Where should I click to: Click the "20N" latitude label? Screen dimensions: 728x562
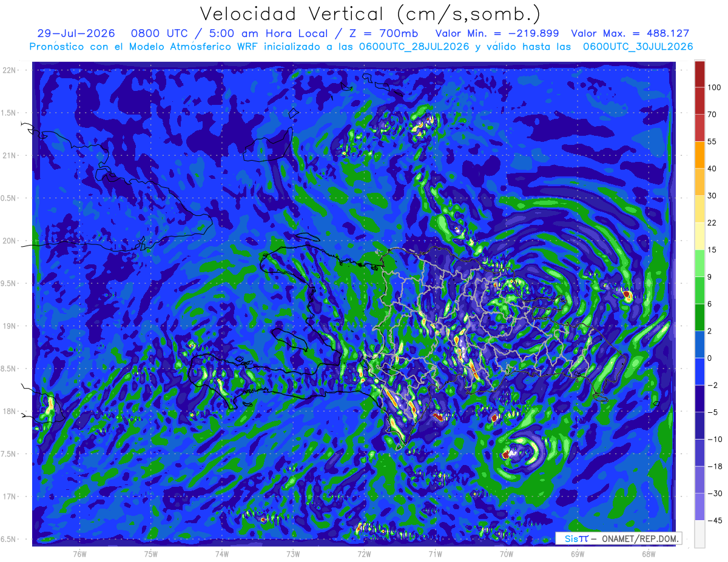(10, 241)
